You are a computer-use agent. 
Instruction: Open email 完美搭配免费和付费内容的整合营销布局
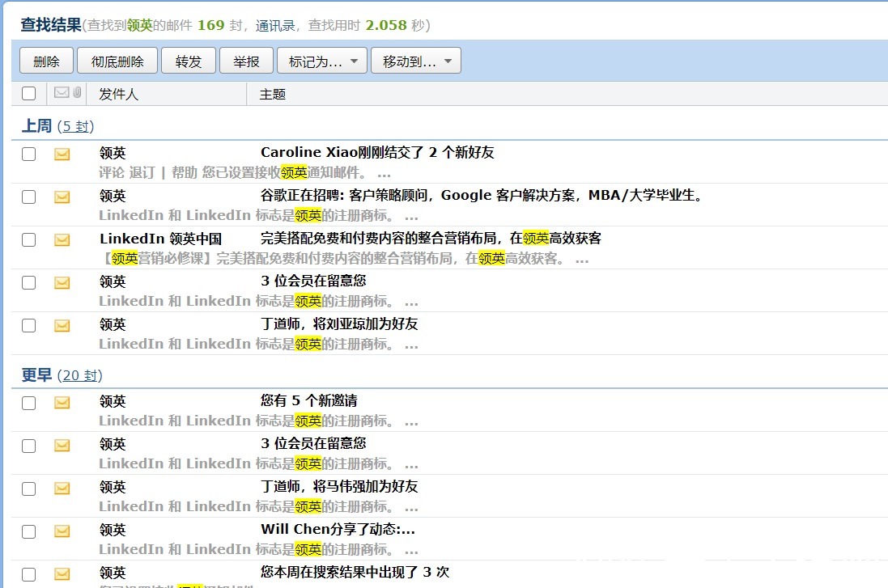click(x=431, y=239)
